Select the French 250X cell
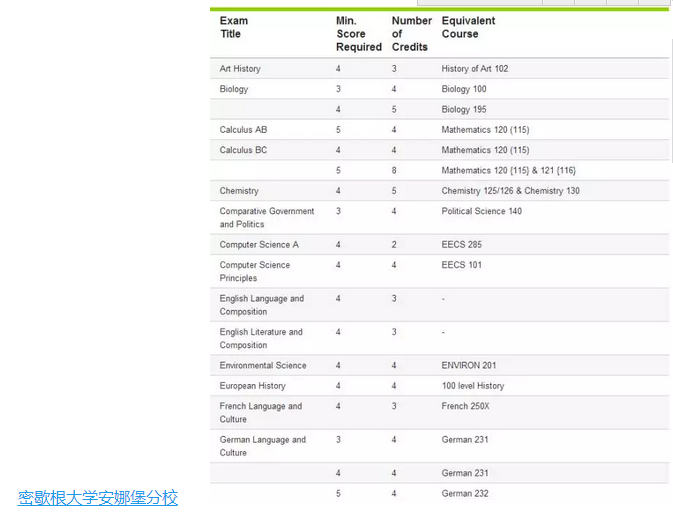The height and width of the screenshot is (516, 673). (x=465, y=406)
